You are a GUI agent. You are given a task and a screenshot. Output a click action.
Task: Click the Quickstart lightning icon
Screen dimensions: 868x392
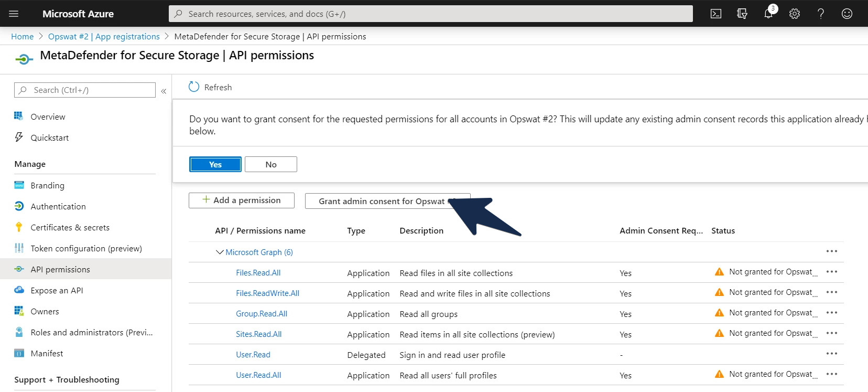19,137
